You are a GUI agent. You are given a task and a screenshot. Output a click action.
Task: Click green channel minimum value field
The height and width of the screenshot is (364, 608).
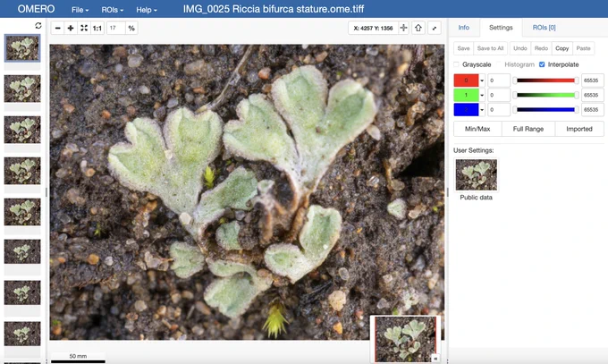[499, 95]
